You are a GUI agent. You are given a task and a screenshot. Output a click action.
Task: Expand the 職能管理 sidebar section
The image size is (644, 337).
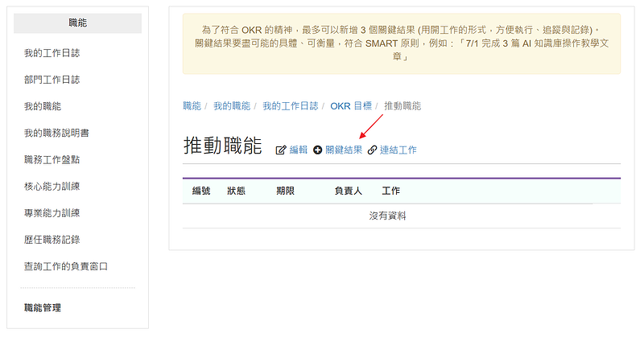coord(43,308)
